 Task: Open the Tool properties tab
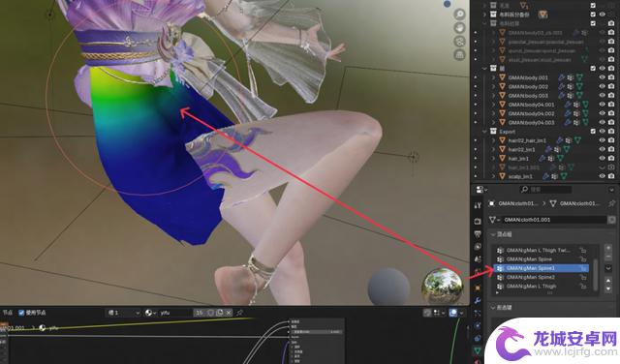[478, 205]
